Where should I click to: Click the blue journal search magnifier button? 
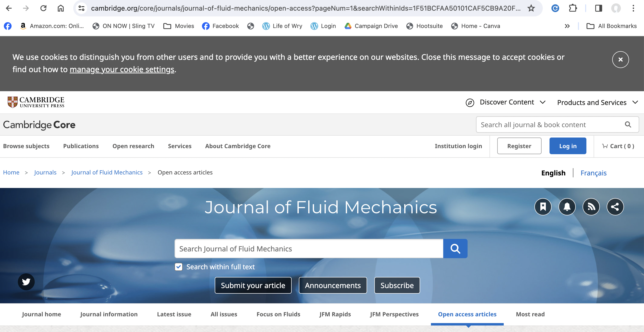click(x=455, y=249)
